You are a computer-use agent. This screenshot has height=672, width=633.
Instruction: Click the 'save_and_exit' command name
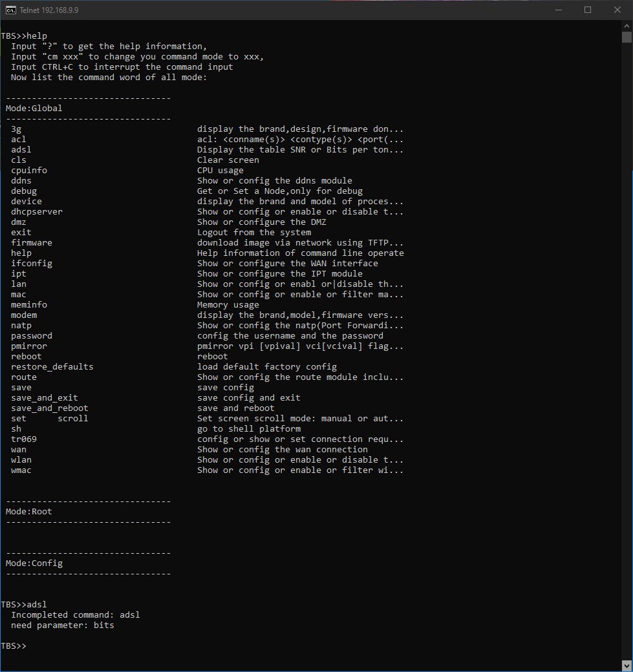45,398
